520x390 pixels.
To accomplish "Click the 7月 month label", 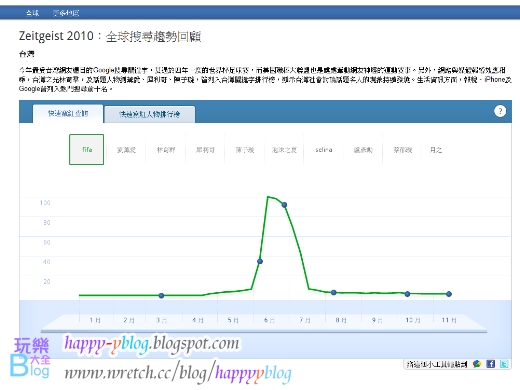I will click(x=305, y=320).
